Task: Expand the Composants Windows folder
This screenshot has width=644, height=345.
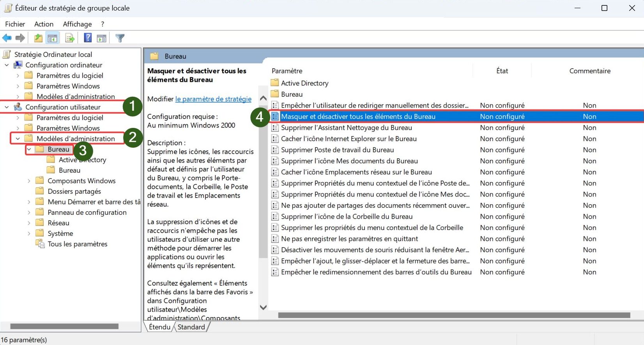Action: coord(29,181)
